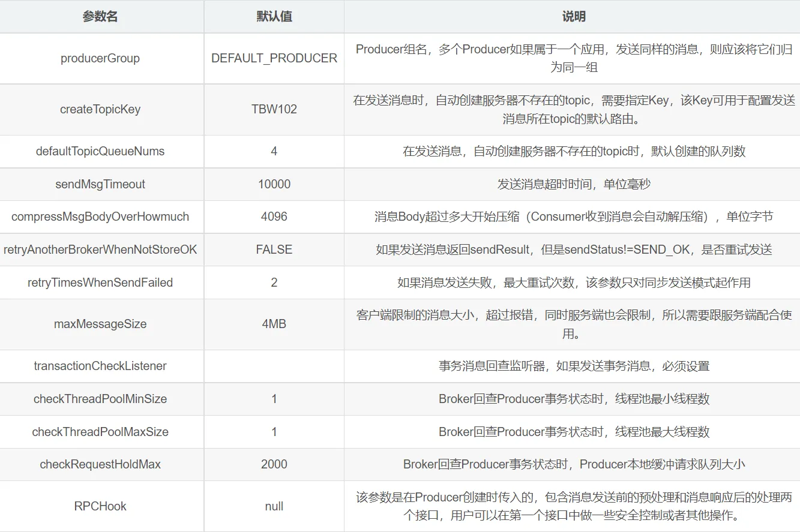Select the transactionCheckListener parameter name

[x=100, y=366]
